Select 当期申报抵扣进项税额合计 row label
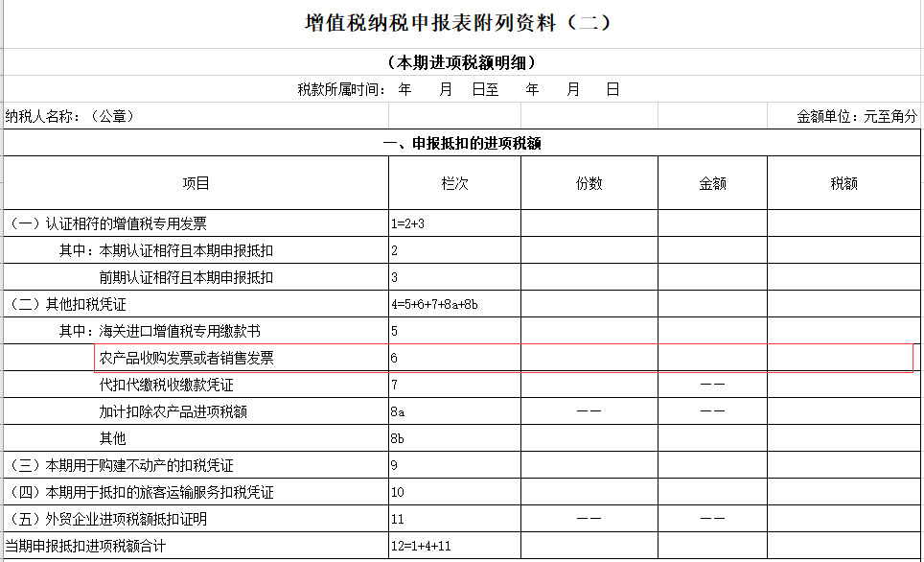This screenshot has height=562, width=924. coord(85,546)
